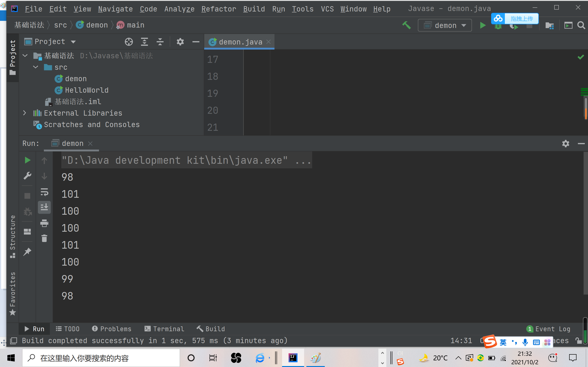This screenshot has height=367, width=588.
Task: Open Problems tool window button
Action: [112, 329]
